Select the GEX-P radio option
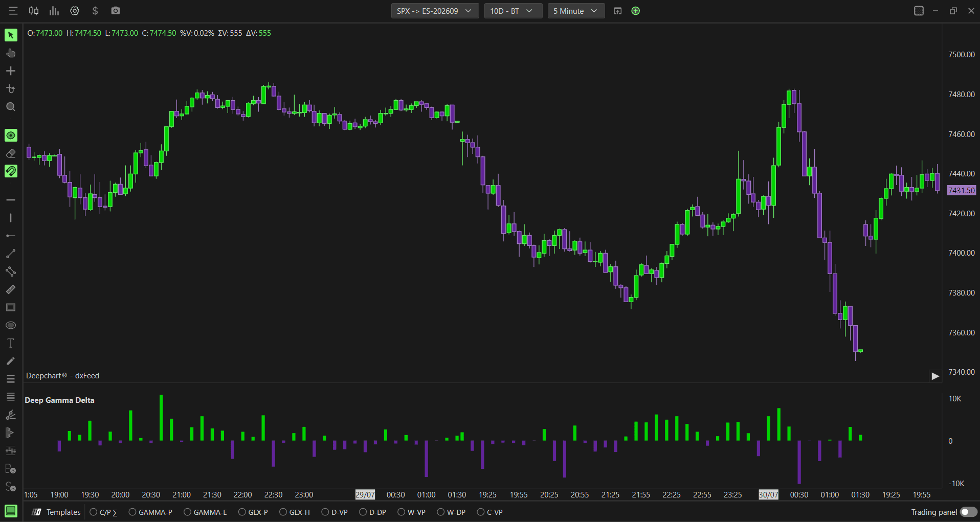Image resolution: width=980 pixels, height=522 pixels. 253,512
